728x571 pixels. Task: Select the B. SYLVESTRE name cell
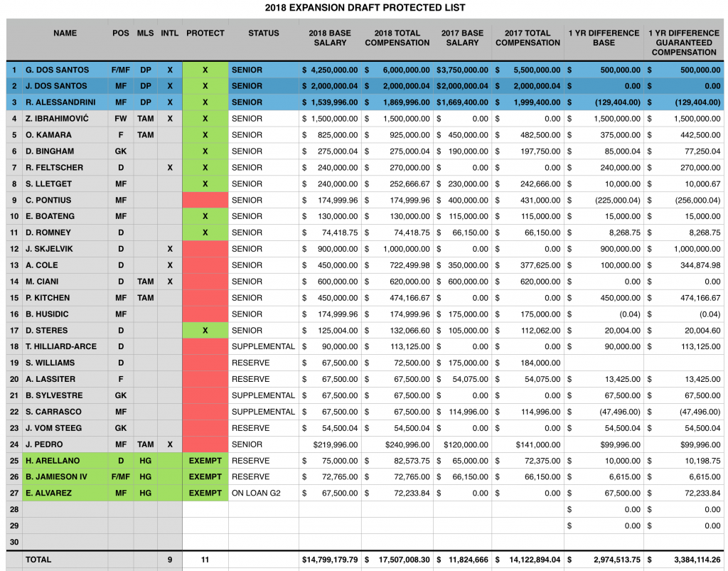tap(65, 395)
